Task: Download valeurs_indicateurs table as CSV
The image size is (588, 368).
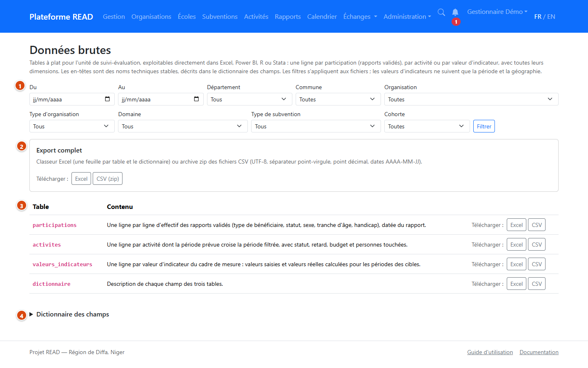Action: point(537,264)
